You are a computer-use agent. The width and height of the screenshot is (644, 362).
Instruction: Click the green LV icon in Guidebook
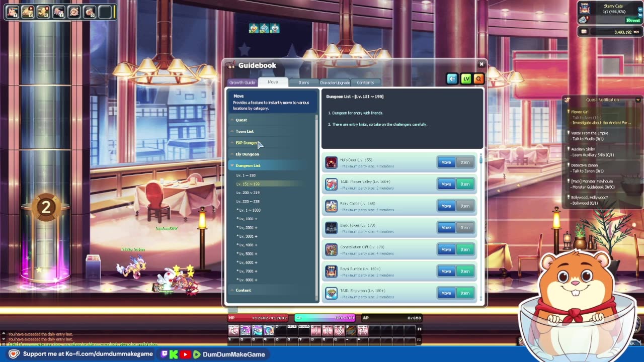pos(466,78)
